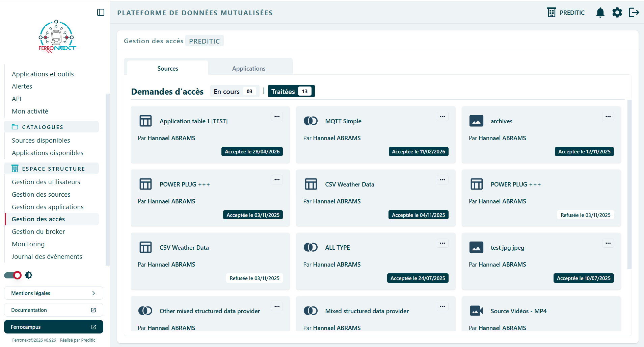Open Sources disponibles catalogue
The width and height of the screenshot is (644, 347).
pos(41,140)
